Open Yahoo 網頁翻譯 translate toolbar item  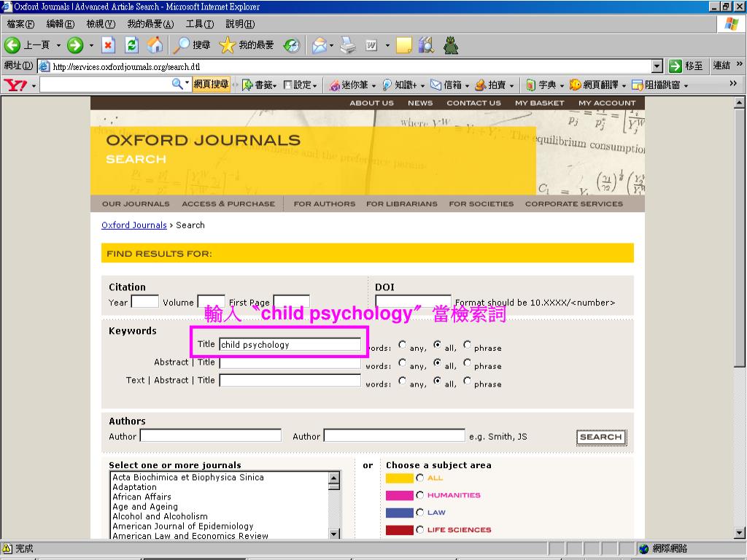point(597,85)
